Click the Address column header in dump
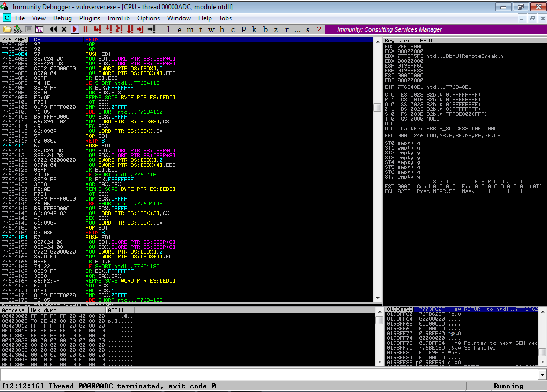 pyautogui.click(x=14, y=310)
